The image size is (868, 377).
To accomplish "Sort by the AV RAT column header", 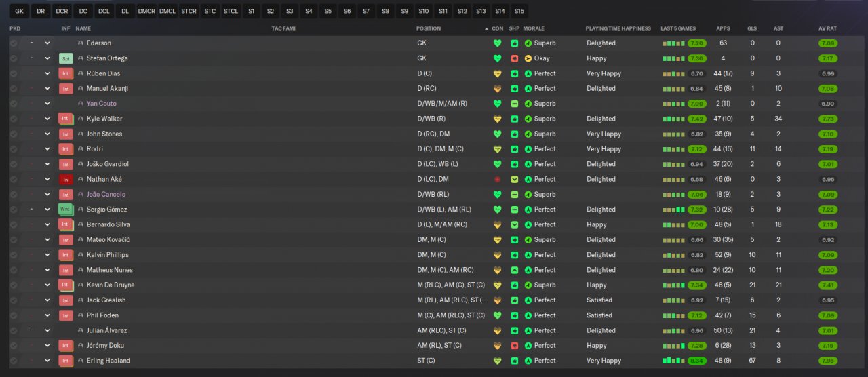I will tap(827, 28).
